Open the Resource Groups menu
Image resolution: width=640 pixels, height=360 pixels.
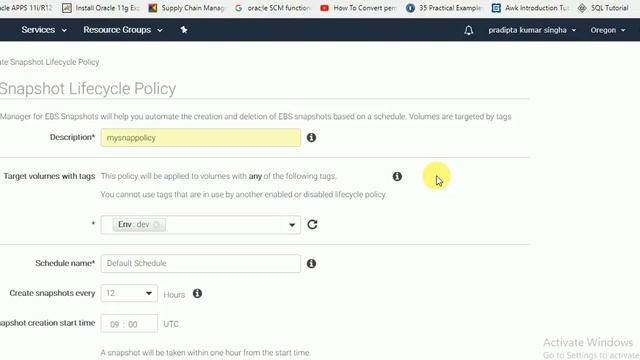tap(122, 30)
